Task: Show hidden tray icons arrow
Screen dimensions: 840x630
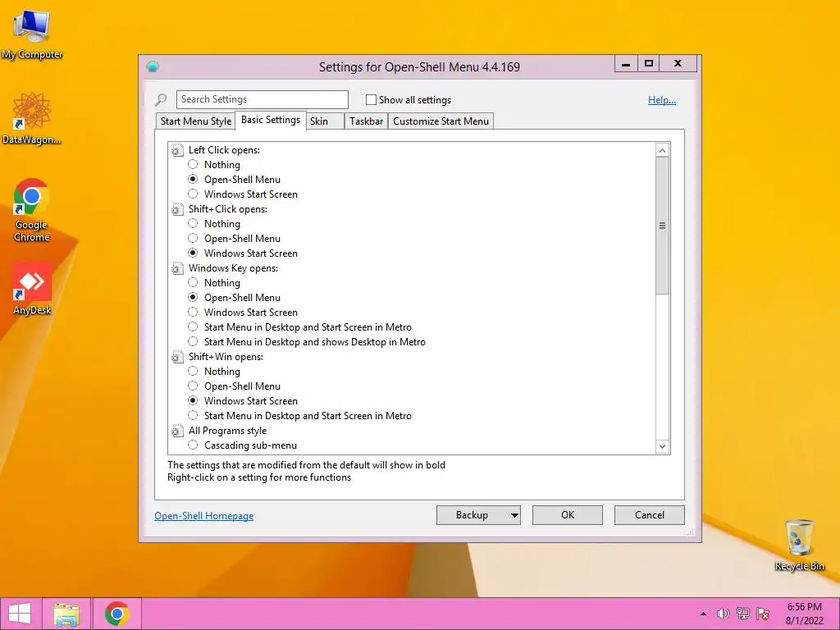Action: click(x=703, y=614)
